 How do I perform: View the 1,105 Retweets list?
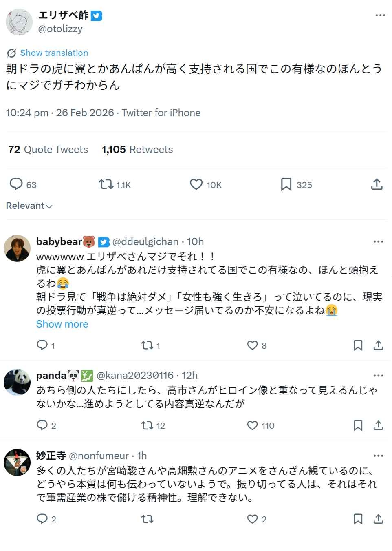click(x=137, y=150)
